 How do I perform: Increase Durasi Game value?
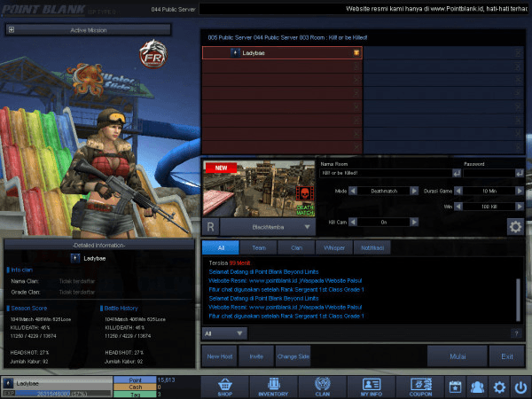click(520, 191)
